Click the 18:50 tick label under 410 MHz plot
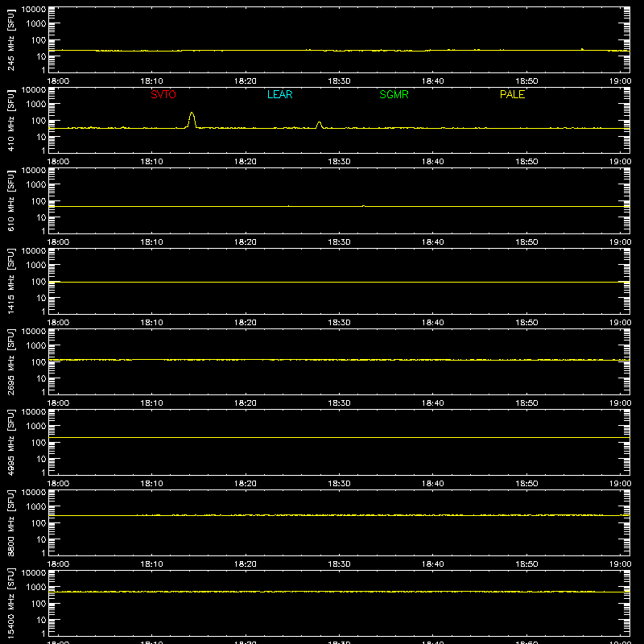This screenshot has width=644, height=644. coord(527,162)
